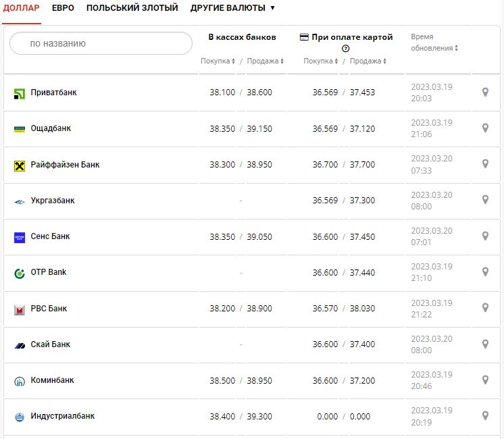Expand the Другие валюты dropdown
This screenshot has height=439, width=504.
(232, 8)
